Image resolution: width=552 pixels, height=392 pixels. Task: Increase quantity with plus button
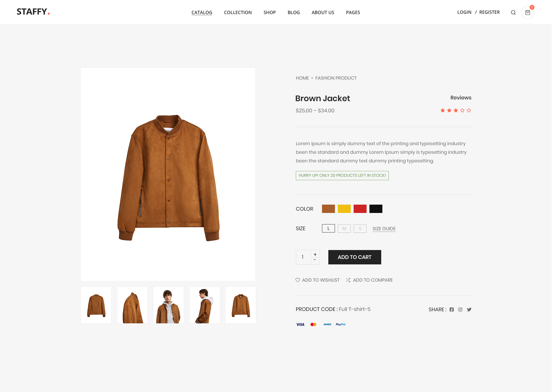[x=315, y=254]
